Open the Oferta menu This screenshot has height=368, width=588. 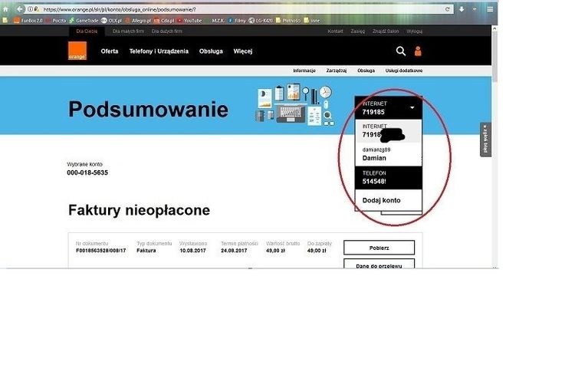click(110, 51)
